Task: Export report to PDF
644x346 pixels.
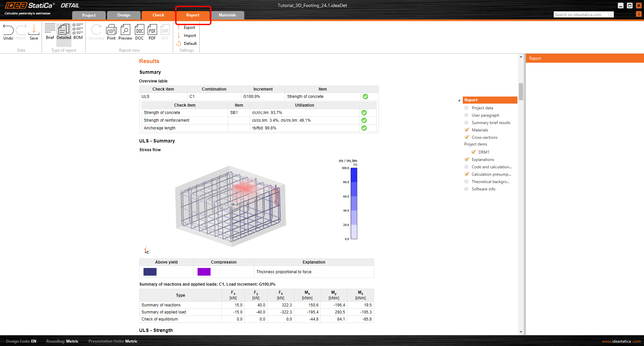Action: 152,32
